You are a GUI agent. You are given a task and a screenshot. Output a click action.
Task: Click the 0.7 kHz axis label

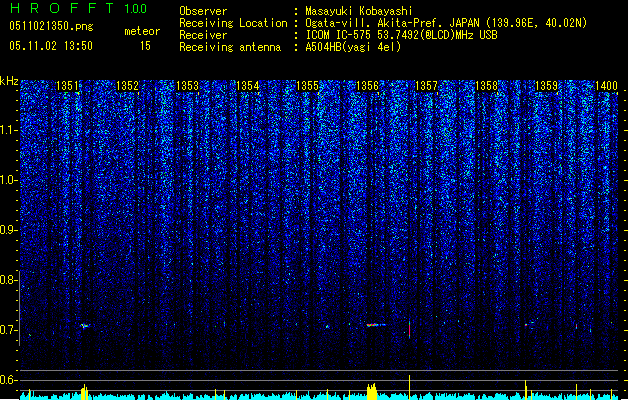point(9,330)
